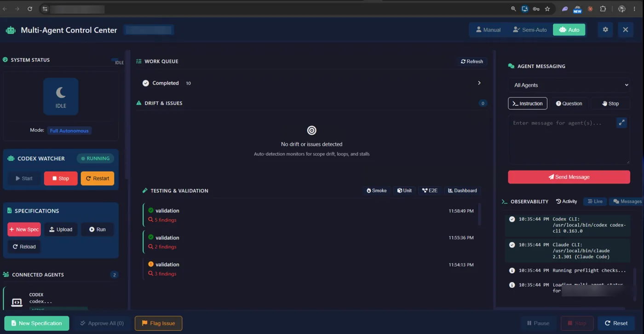Open the Chrome three-dot menu
This screenshot has height=334, width=644.
click(635, 9)
